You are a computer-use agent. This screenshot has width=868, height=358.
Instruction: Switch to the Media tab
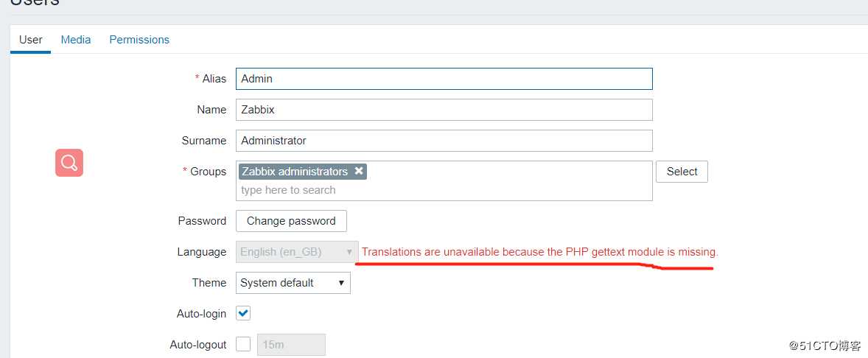pos(76,40)
